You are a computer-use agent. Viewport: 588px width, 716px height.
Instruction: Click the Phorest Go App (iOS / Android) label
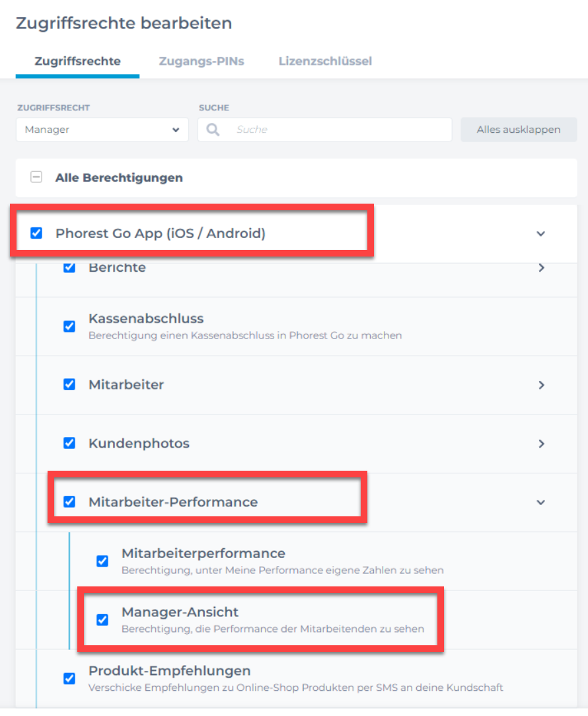coord(161,233)
